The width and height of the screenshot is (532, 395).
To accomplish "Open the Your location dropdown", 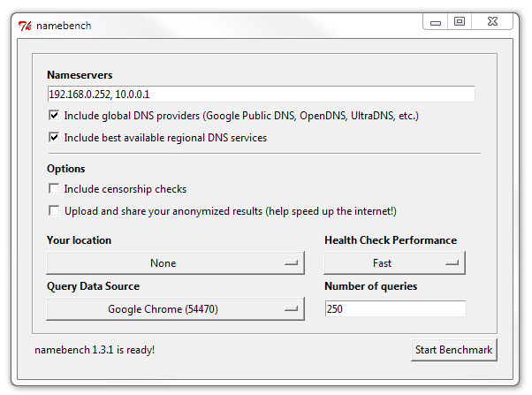I will click(x=175, y=263).
